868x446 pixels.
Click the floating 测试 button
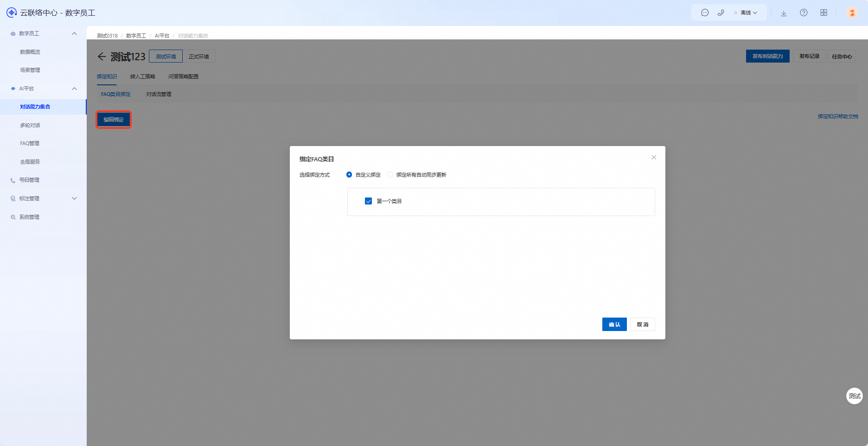[x=855, y=396]
